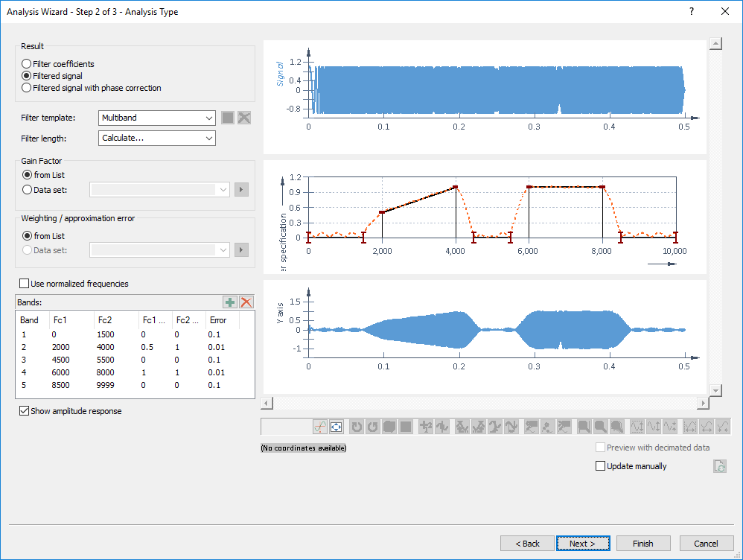This screenshot has width=743, height=560.
Task: Select the 8000 cell in Bands table
Action: click(105, 372)
